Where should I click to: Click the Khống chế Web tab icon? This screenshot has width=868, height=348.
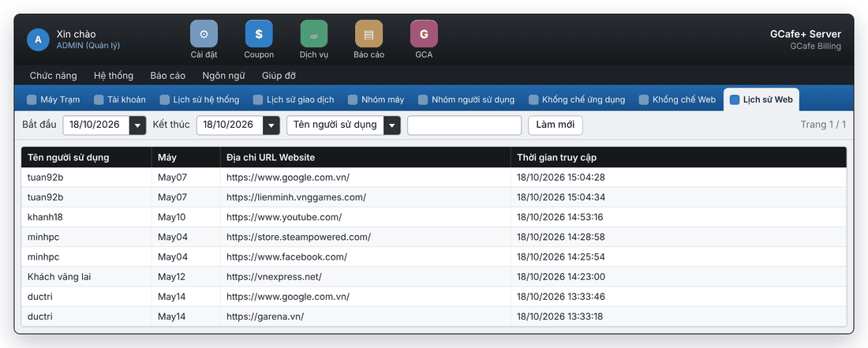(x=644, y=99)
